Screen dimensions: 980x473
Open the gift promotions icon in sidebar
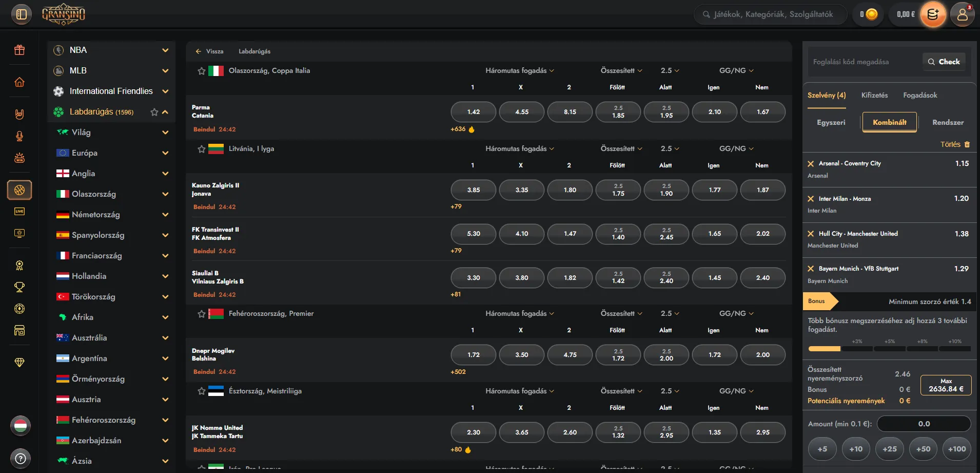click(x=19, y=50)
